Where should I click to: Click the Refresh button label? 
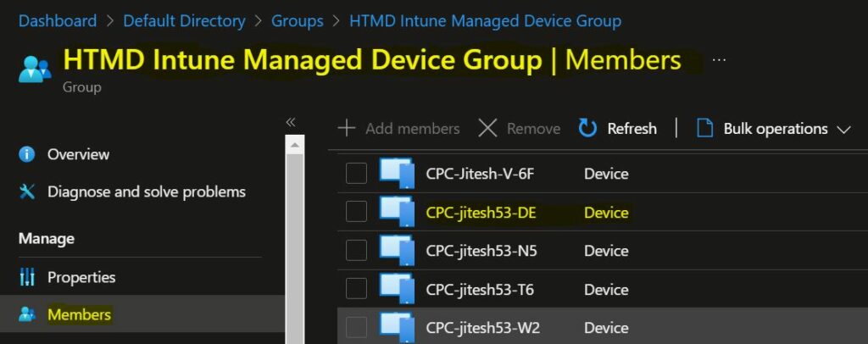pyautogui.click(x=632, y=129)
